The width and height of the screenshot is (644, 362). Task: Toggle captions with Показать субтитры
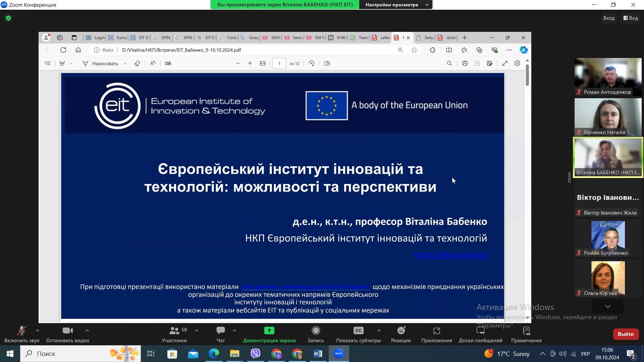358,331
